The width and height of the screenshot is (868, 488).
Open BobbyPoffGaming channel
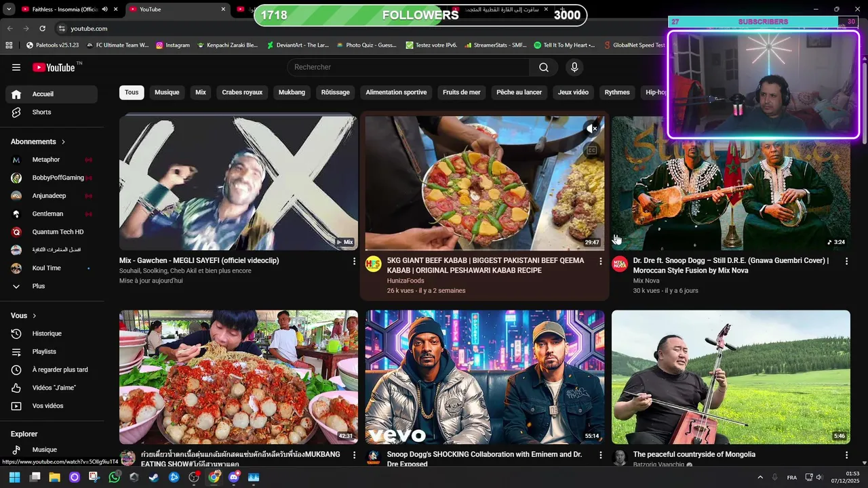pyautogui.click(x=52, y=178)
